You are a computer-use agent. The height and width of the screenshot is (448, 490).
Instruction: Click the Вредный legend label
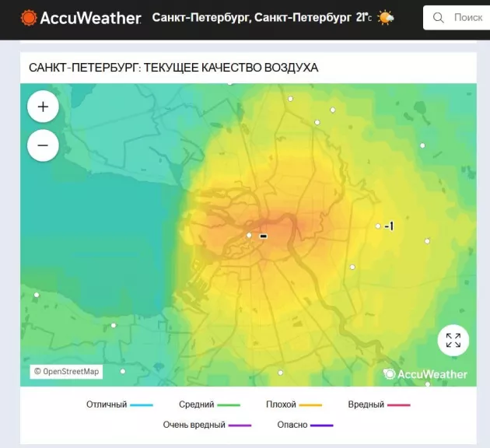click(x=366, y=404)
